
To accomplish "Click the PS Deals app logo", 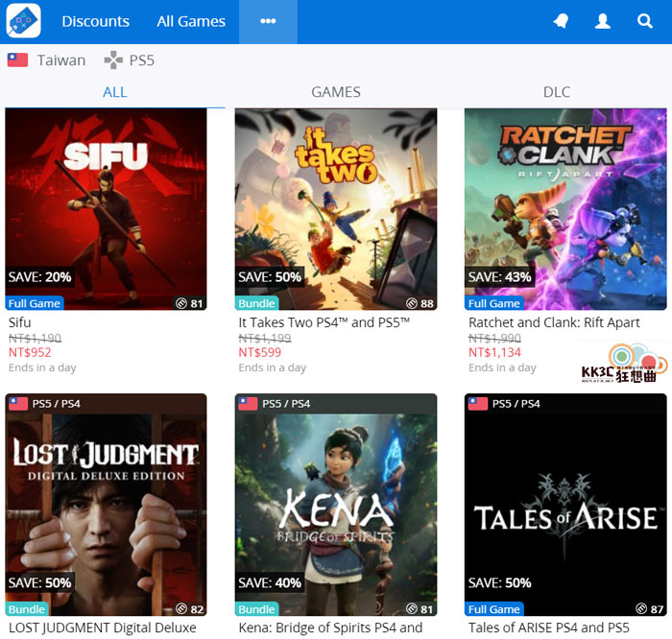I will point(24,20).
